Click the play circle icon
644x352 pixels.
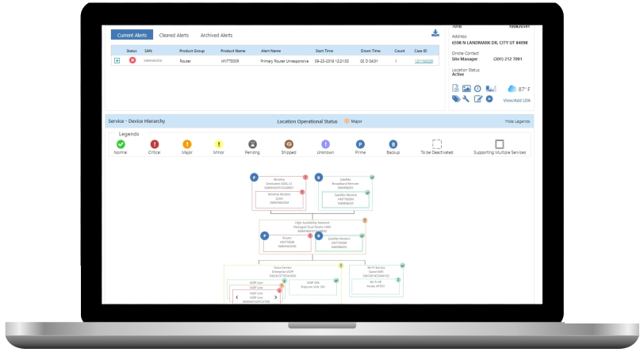coord(489,99)
